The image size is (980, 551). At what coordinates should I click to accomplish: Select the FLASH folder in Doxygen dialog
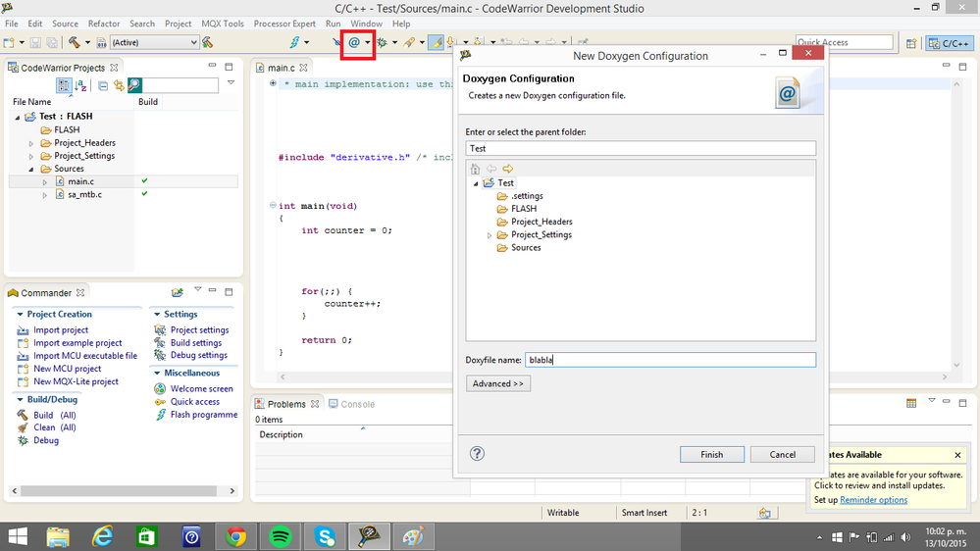524,209
